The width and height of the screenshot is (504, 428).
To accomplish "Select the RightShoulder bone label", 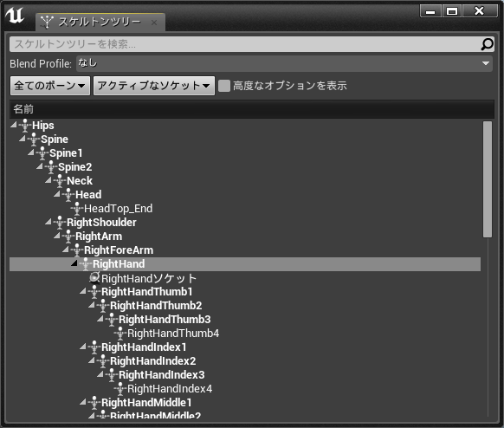I will pyautogui.click(x=101, y=222).
